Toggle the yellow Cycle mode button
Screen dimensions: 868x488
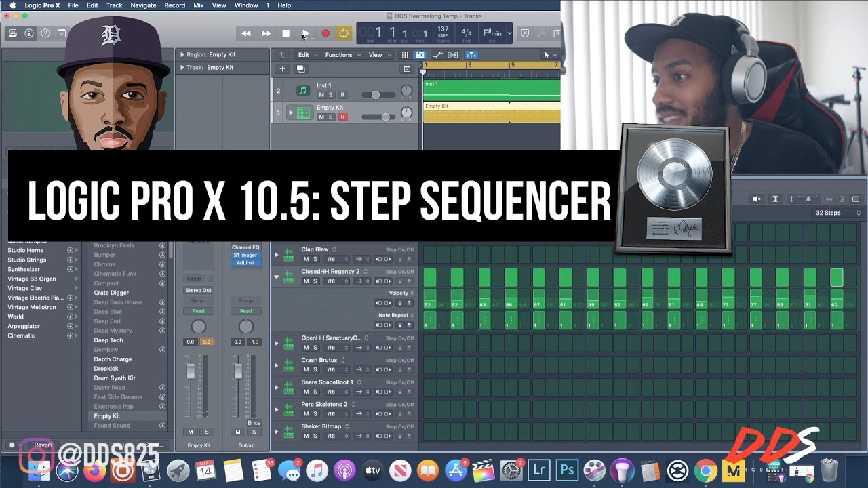[x=344, y=33]
